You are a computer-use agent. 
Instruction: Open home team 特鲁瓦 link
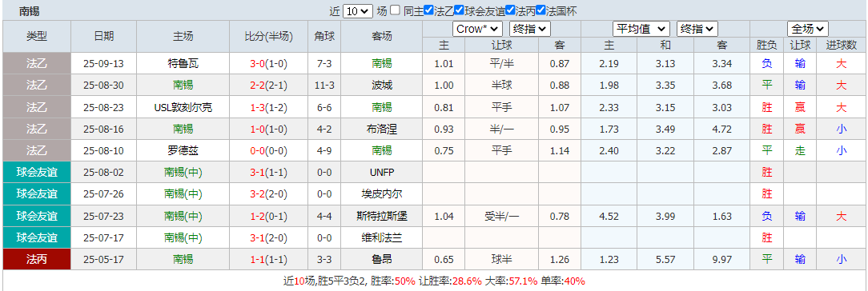183,63
